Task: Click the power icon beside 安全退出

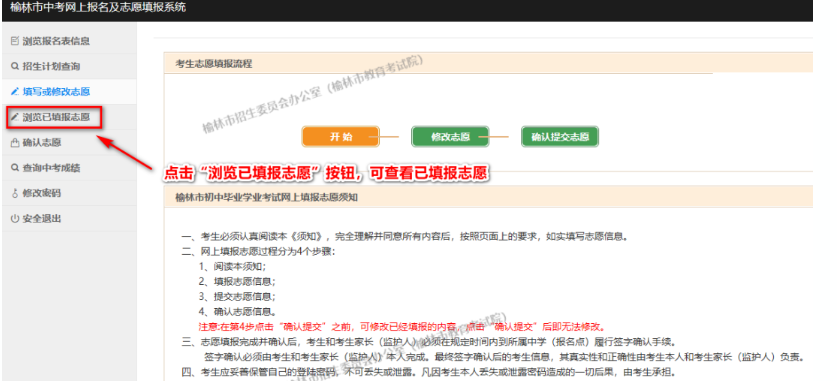Action: pyautogui.click(x=14, y=219)
